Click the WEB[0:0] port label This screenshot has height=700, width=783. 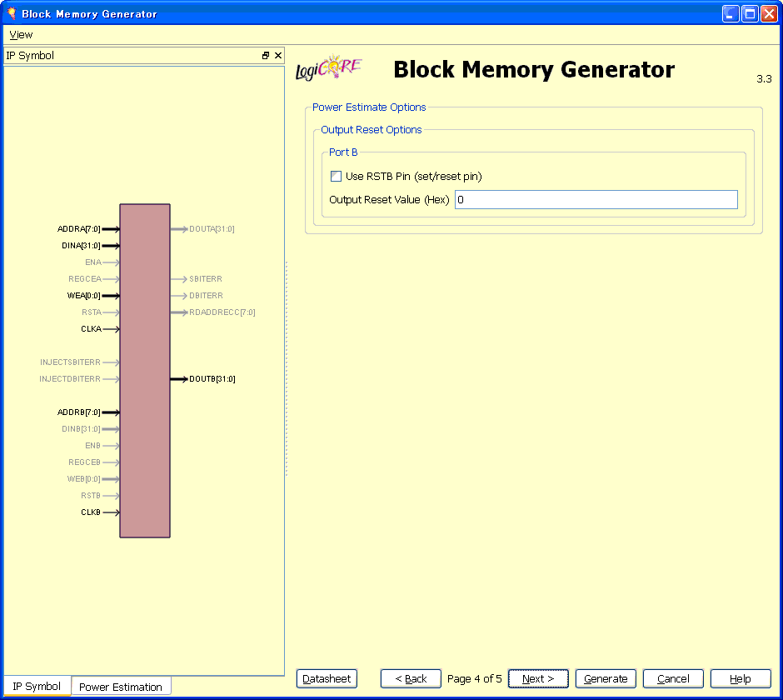tap(84, 479)
